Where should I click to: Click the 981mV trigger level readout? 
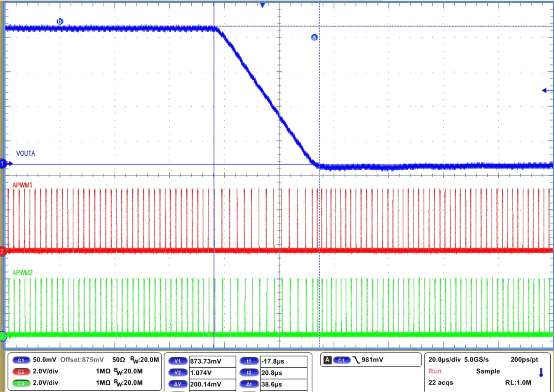point(373,360)
